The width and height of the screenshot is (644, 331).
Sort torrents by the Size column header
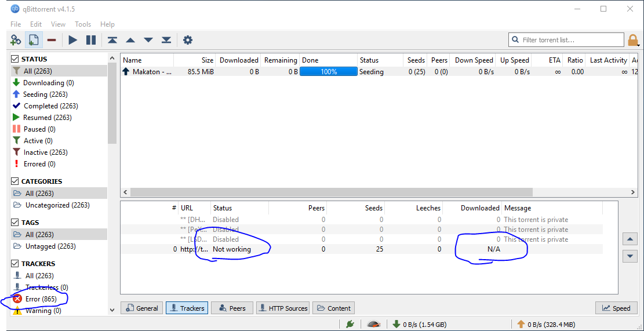[x=195, y=60]
